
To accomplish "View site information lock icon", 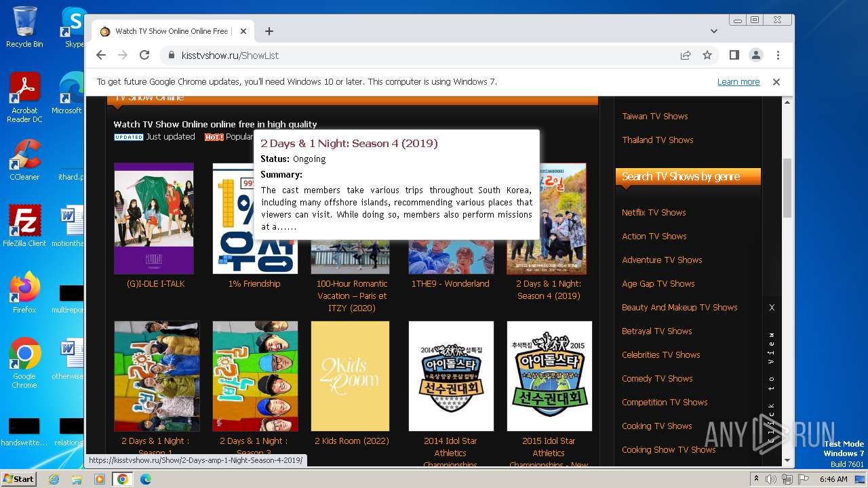I will click(171, 56).
